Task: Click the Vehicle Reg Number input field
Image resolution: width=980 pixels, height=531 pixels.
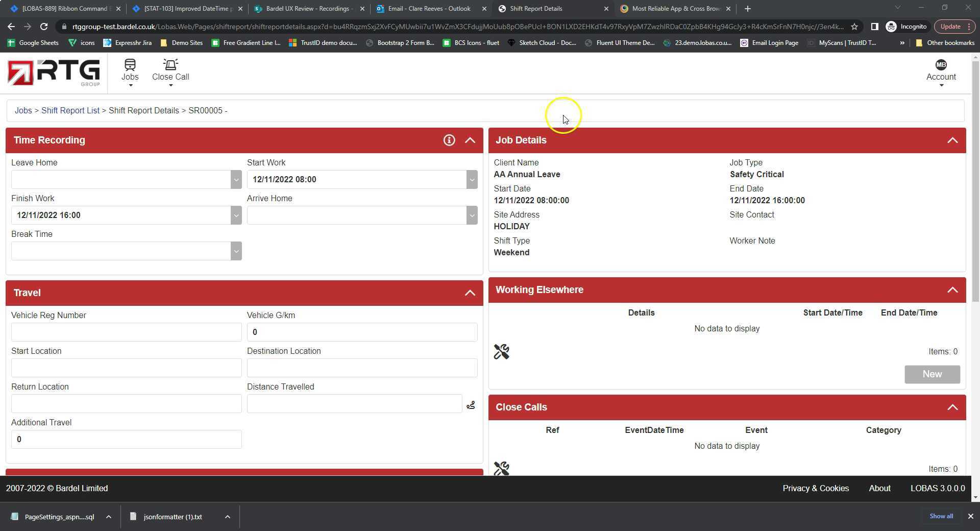Action: [126, 332]
